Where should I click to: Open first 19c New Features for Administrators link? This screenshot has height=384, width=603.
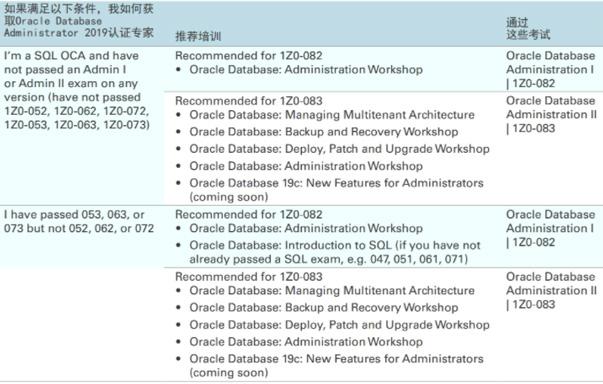[336, 190]
